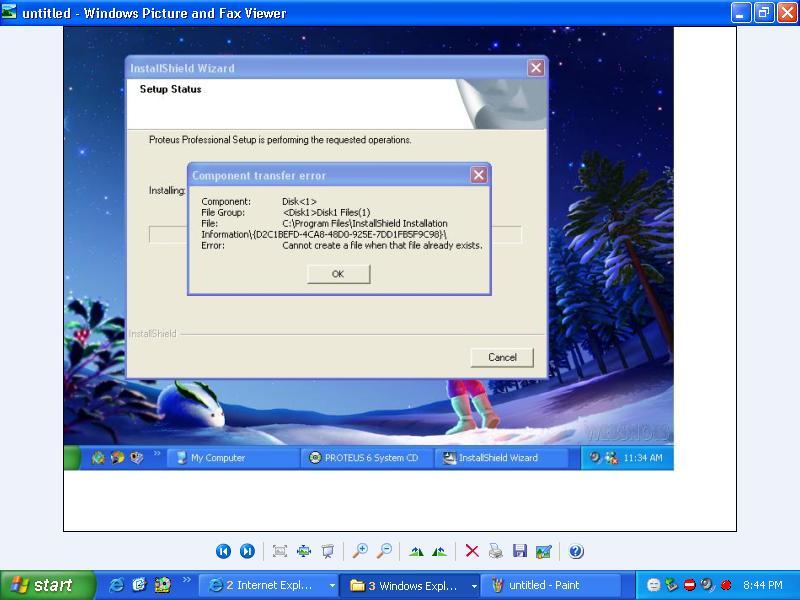Screen dimensions: 800x600
Task: Launch Internet Explorer from Quick Launch
Action: coord(116,585)
